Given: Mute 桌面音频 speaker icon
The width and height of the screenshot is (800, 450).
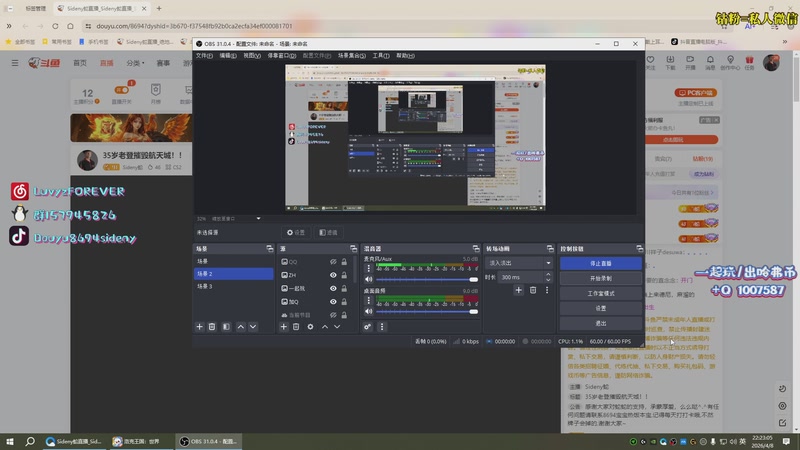Looking at the screenshot, I should click(368, 311).
